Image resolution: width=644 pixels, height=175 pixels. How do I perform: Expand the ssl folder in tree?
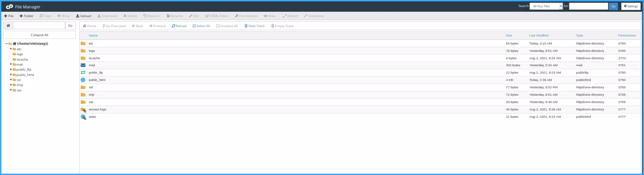coord(11,80)
